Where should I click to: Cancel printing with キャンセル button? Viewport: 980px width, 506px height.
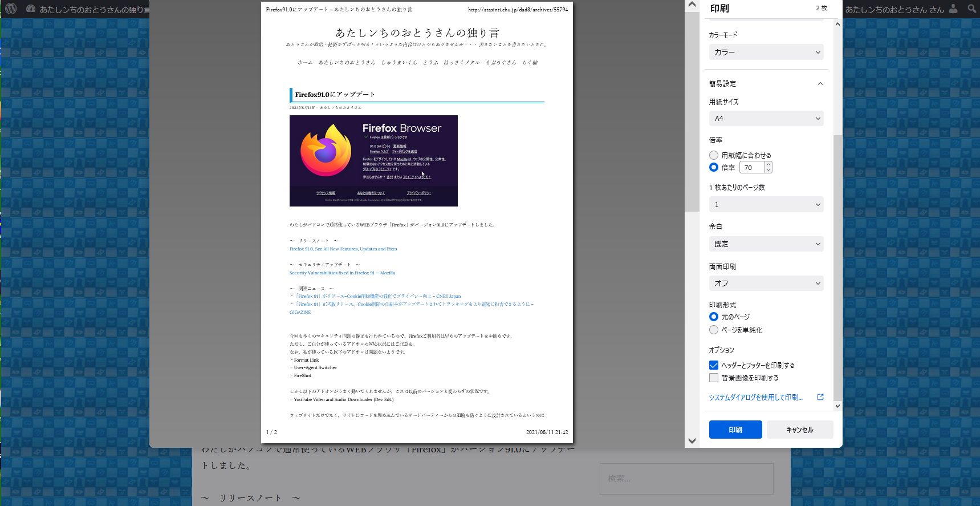coord(800,430)
